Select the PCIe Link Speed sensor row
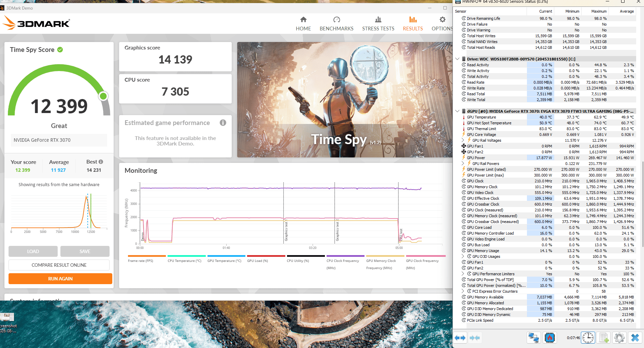644x348 pixels. click(x=545, y=320)
